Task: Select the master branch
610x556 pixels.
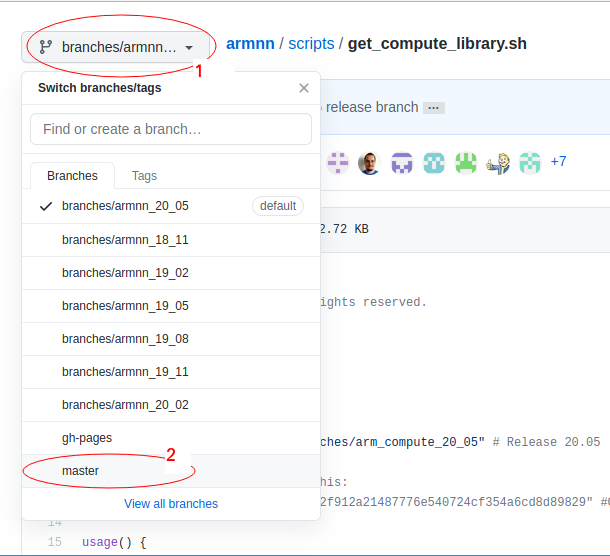Action: click(171, 471)
